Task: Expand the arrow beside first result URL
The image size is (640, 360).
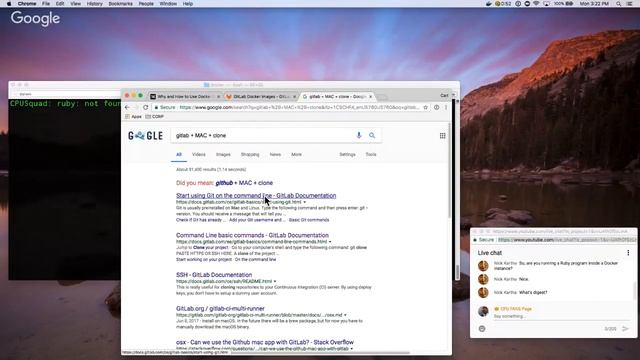Action: coord(304,202)
